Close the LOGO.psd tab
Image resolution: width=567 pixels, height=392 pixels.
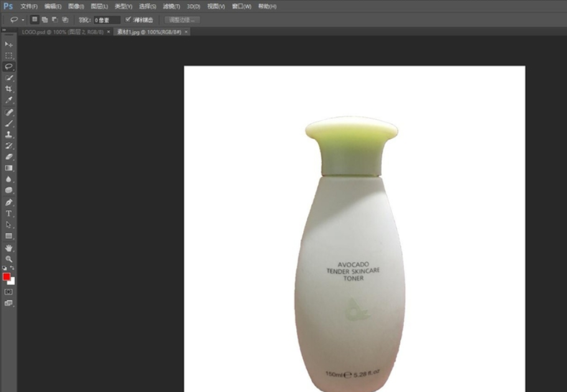[x=108, y=32]
